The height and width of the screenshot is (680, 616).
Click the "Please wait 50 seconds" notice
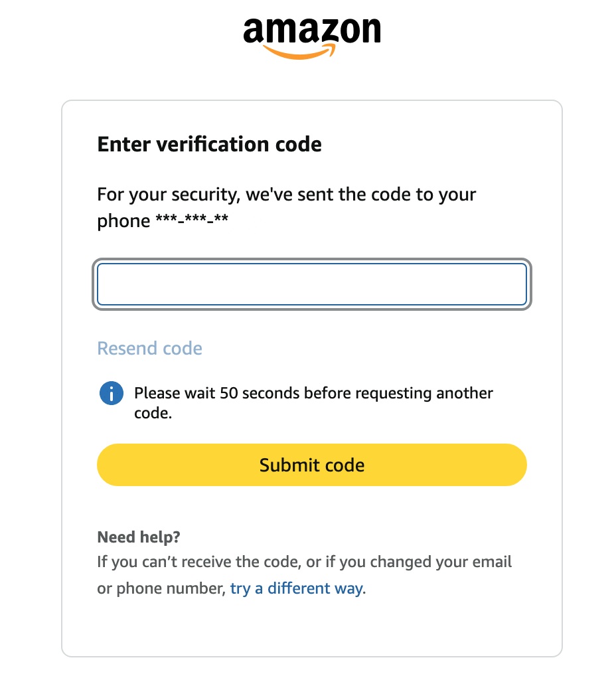click(x=313, y=393)
